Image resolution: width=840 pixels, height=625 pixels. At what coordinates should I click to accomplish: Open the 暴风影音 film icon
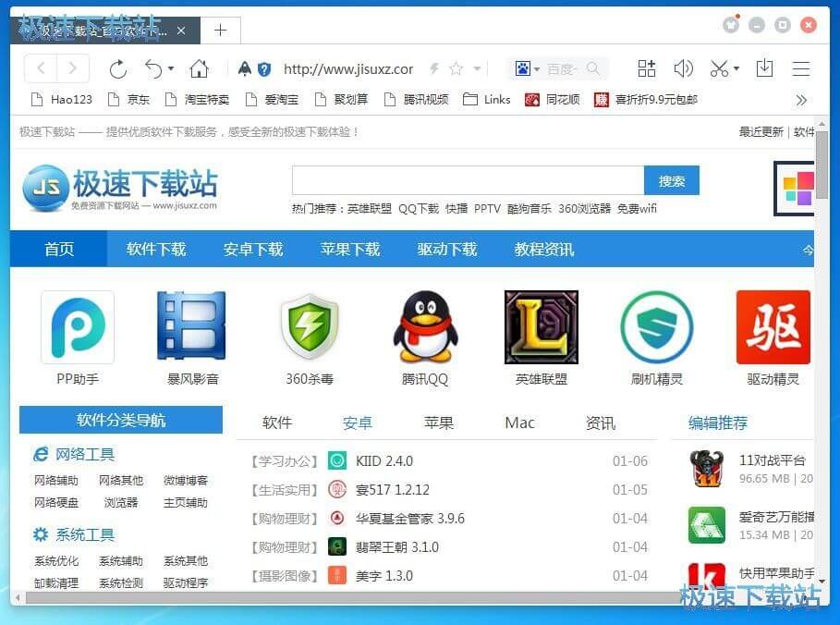(x=192, y=325)
